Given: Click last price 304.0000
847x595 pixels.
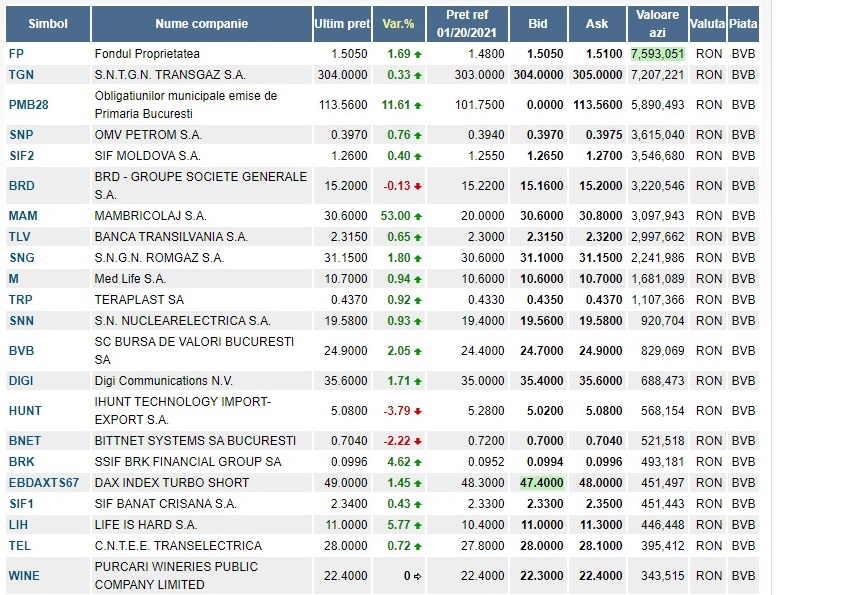Looking at the screenshot, I should click(x=342, y=75).
